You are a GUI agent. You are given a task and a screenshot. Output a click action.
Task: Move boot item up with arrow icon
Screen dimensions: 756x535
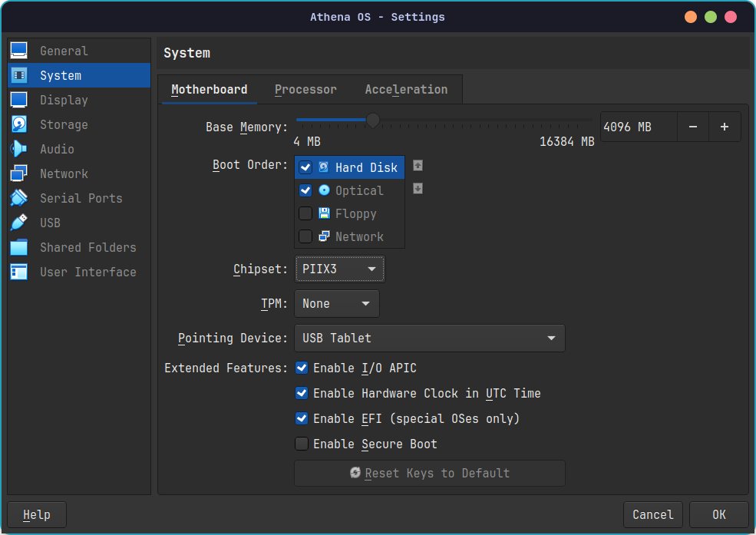pos(418,166)
